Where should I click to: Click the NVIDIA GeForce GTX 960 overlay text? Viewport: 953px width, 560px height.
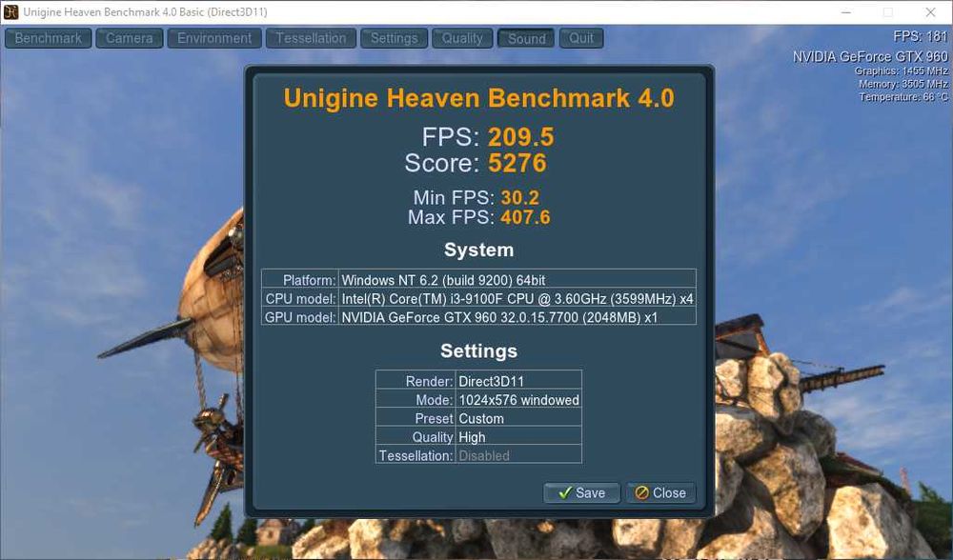[x=870, y=56]
